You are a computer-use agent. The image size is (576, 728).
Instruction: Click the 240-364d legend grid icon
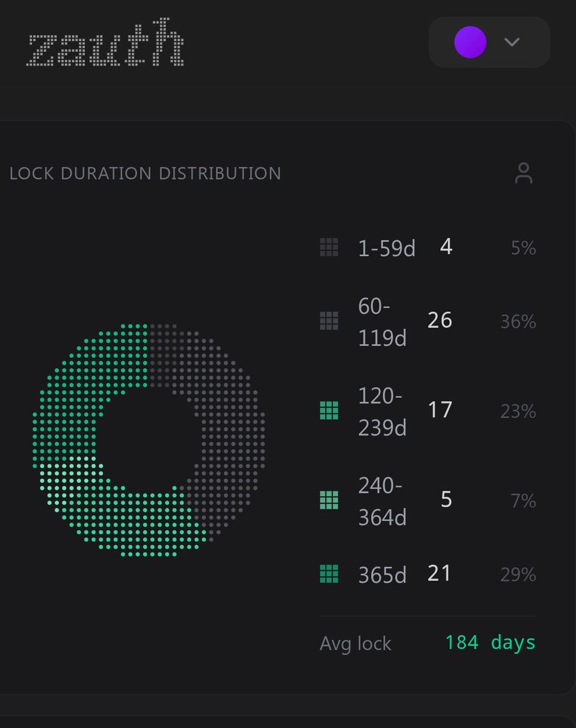coord(329,500)
